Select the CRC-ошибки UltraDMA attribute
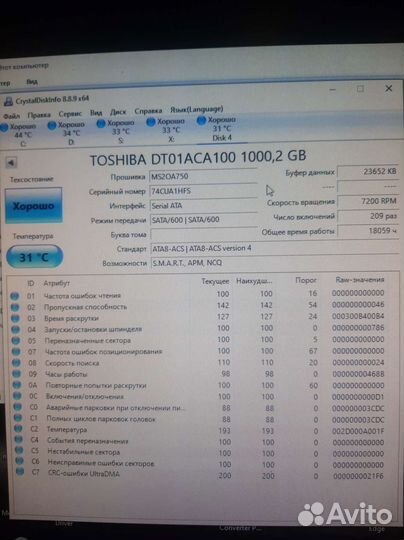Image resolution: width=404 pixels, height=540 pixels. [x=84, y=474]
